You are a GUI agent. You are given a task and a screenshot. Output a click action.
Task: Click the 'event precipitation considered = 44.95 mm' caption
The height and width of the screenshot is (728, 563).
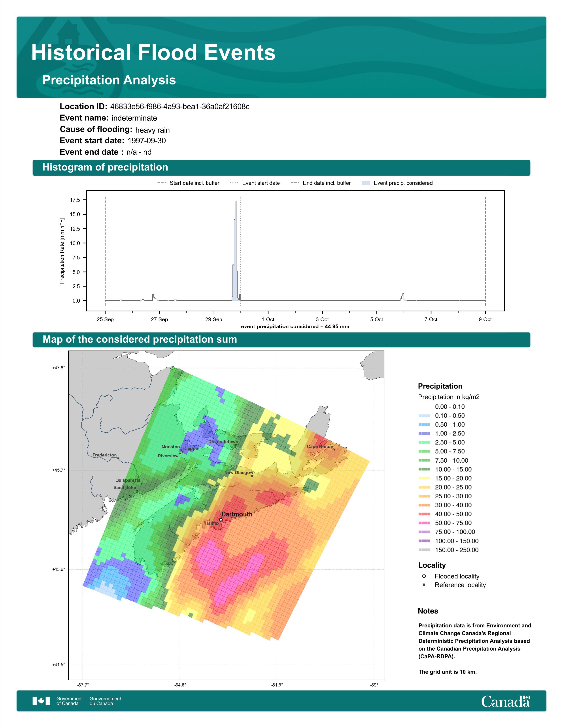point(295,327)
